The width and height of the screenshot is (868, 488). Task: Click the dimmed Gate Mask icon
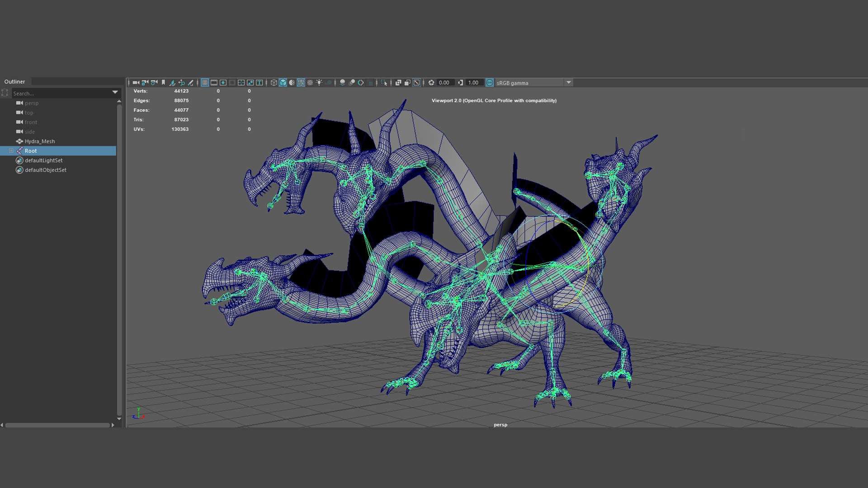click(232, 83)
